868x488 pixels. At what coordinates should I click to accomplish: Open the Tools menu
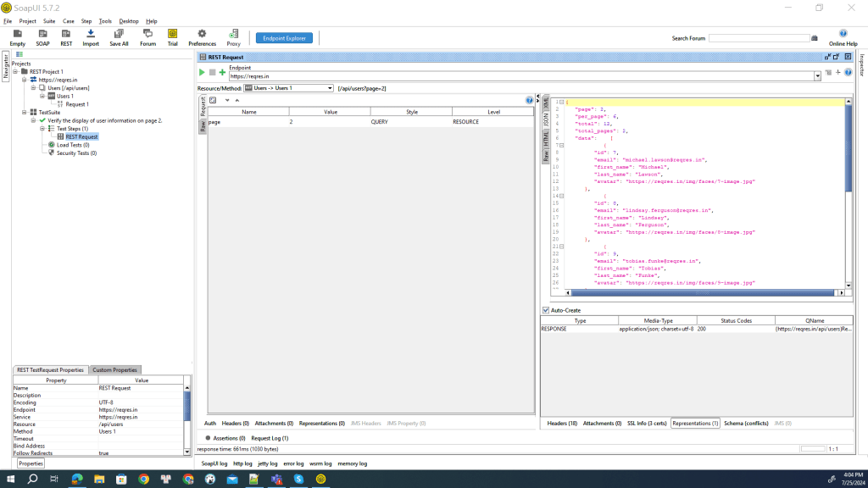(105, 20)
